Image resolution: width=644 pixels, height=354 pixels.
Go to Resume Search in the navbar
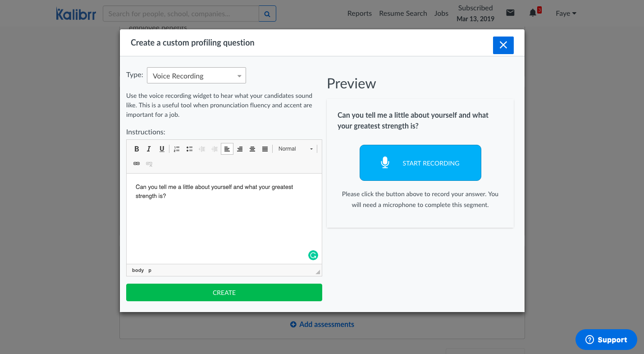[403, 14]
